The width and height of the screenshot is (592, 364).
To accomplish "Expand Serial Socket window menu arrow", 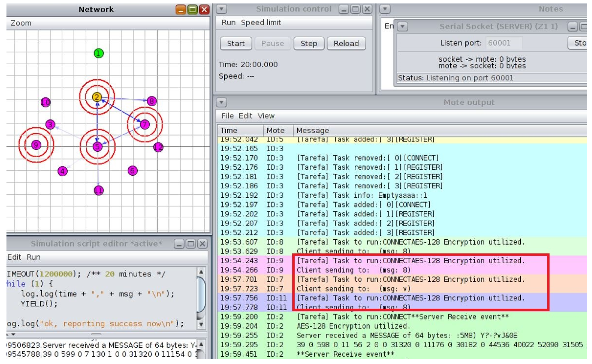I will (402, 26).
